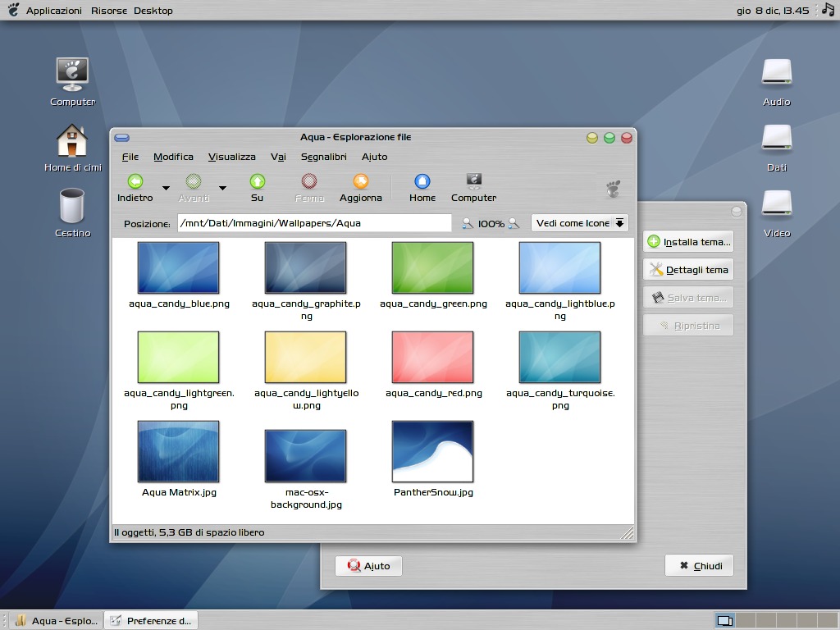Open the Aiuto menu in file browser
Screen dimensions: 840x630
(374, 157)
